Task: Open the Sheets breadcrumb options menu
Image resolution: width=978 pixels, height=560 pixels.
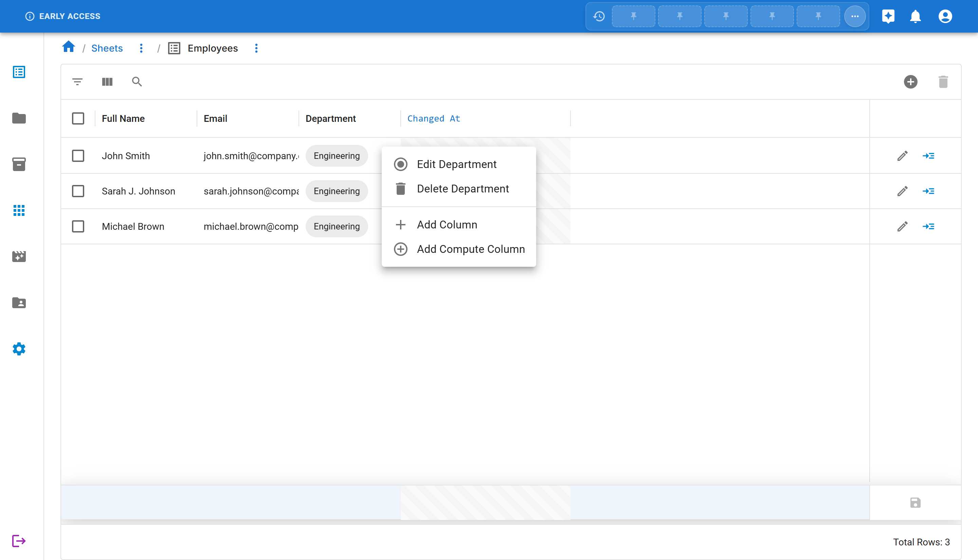Action: 141,48
